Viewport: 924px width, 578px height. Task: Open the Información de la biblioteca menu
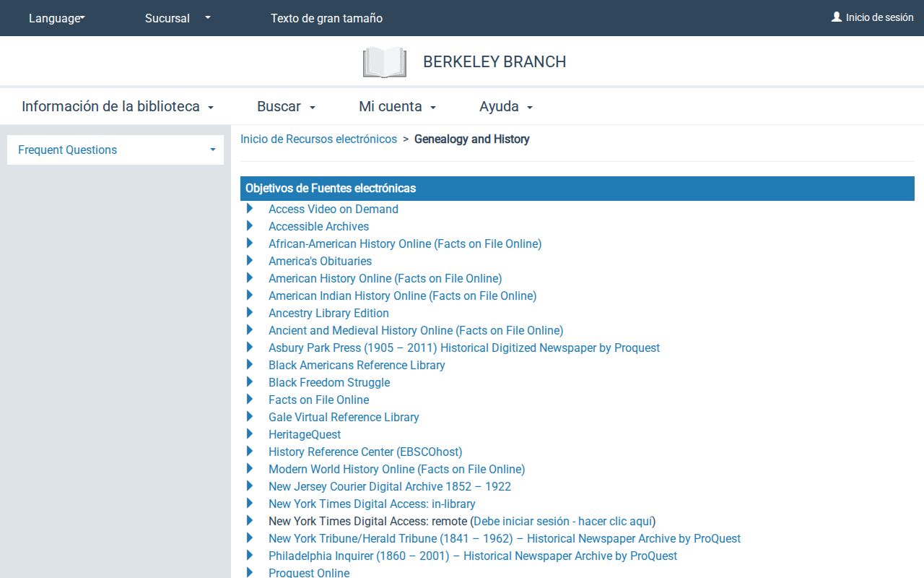tap(118, 106)
